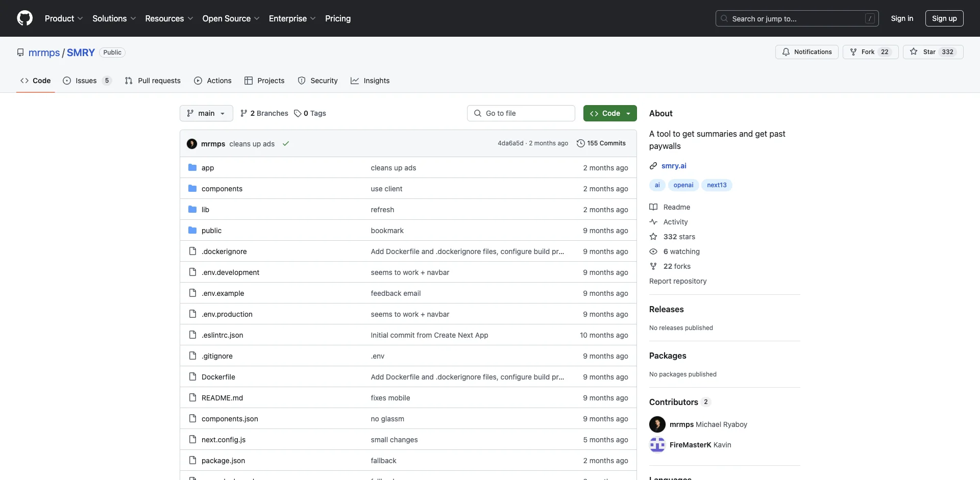Click the fork icon in Fork button
980x480 pixels.
853,52
